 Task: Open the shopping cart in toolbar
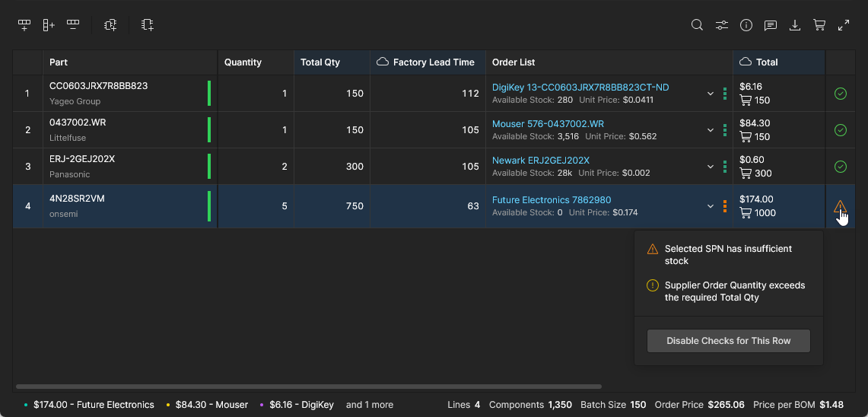(819, 25)
